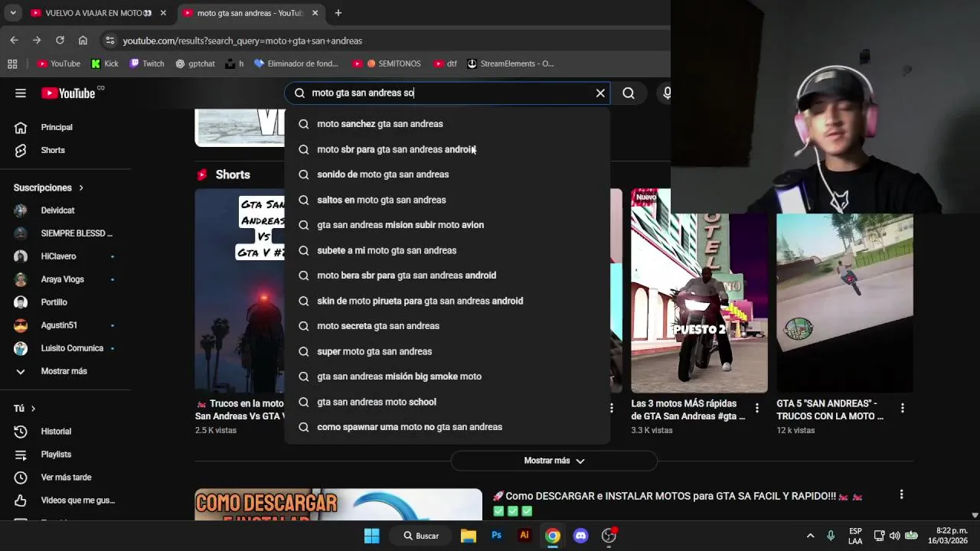The image size is (980, 551).
Task: Open a new browser tab with the plus
Action: click(338, 13)
